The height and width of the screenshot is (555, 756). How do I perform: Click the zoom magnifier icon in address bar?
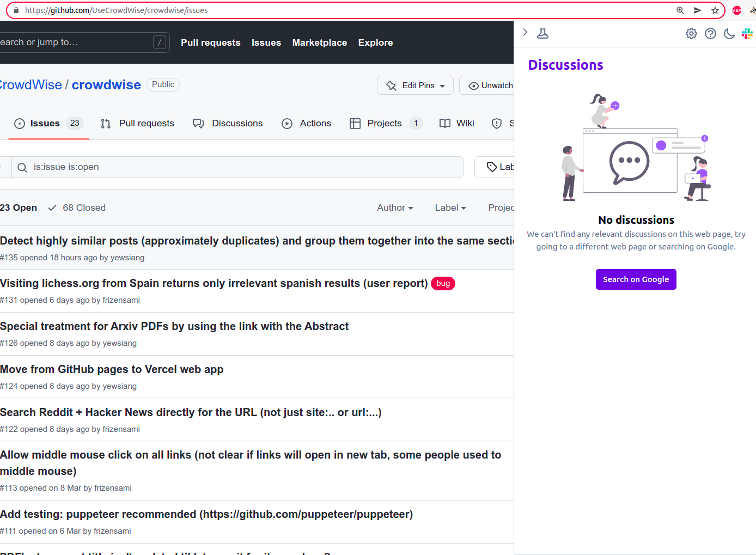coord(680,10)
